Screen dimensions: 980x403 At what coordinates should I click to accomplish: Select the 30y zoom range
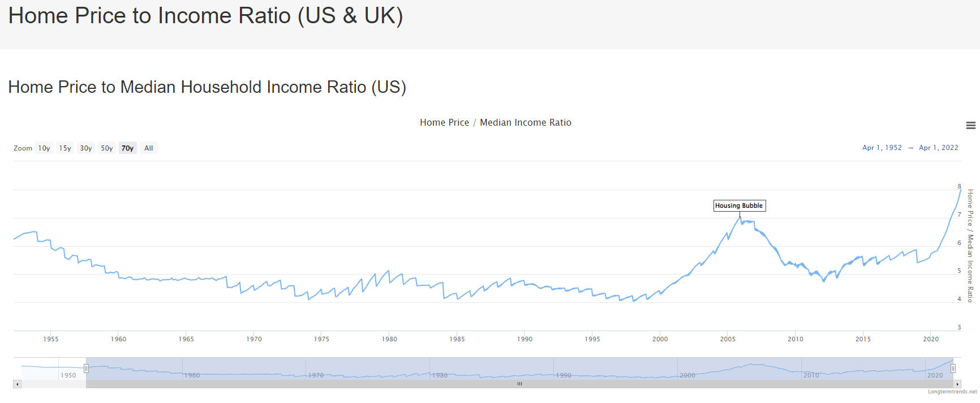point(86,148)
